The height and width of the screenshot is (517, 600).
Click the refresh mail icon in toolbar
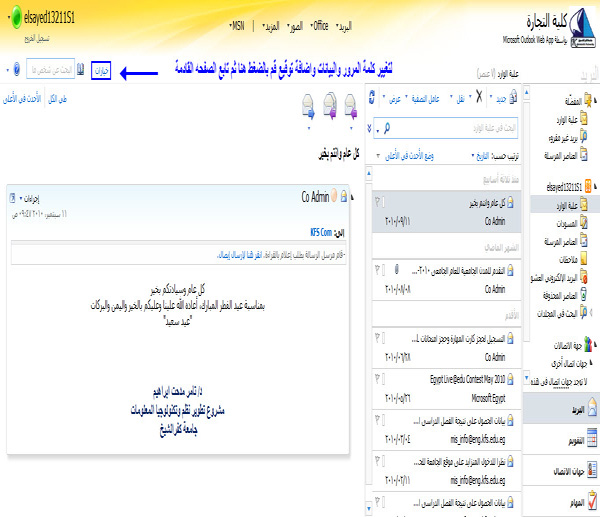[373, 100]
